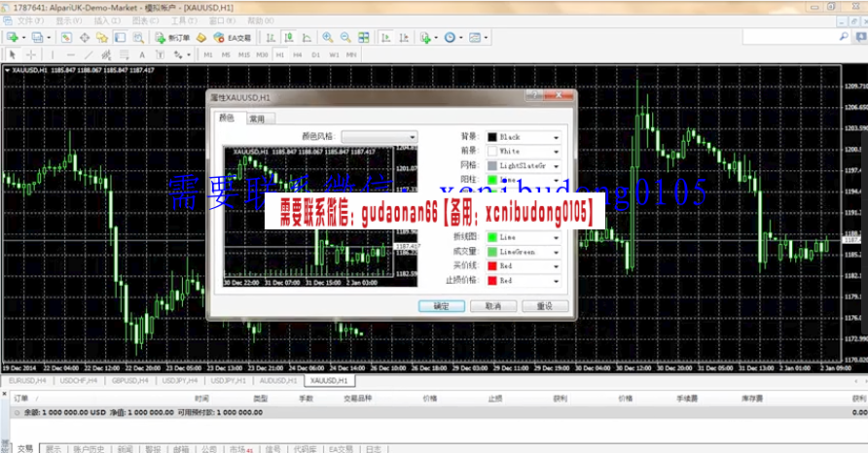Click the zoom out magnifier icon

pos(345,38)
